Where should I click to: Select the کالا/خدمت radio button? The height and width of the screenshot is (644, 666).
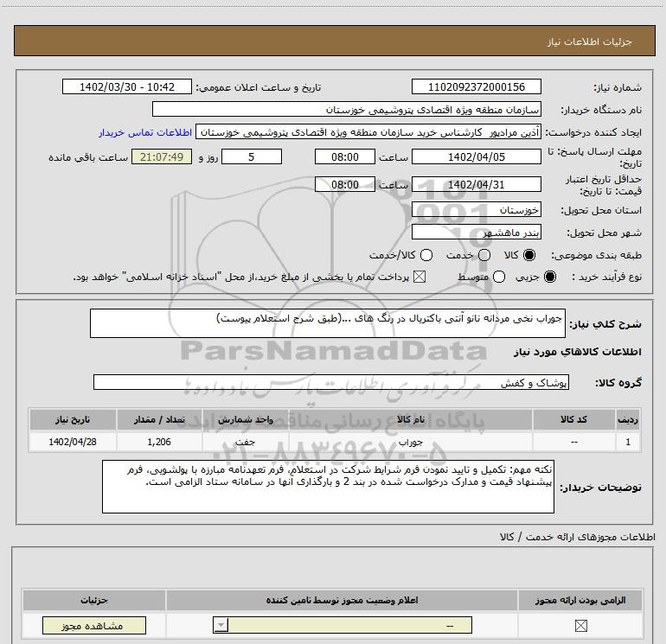pyautogui.click(x=426, y=255)
